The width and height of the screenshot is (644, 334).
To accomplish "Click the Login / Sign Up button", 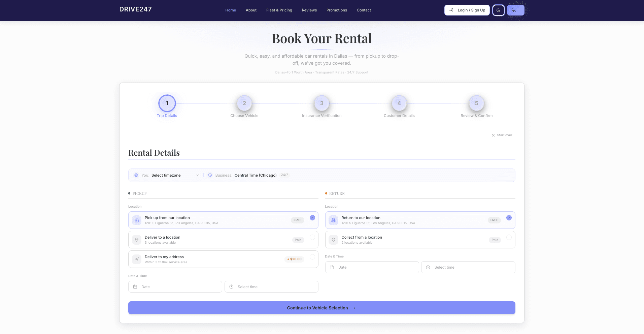I will (467, 10).
